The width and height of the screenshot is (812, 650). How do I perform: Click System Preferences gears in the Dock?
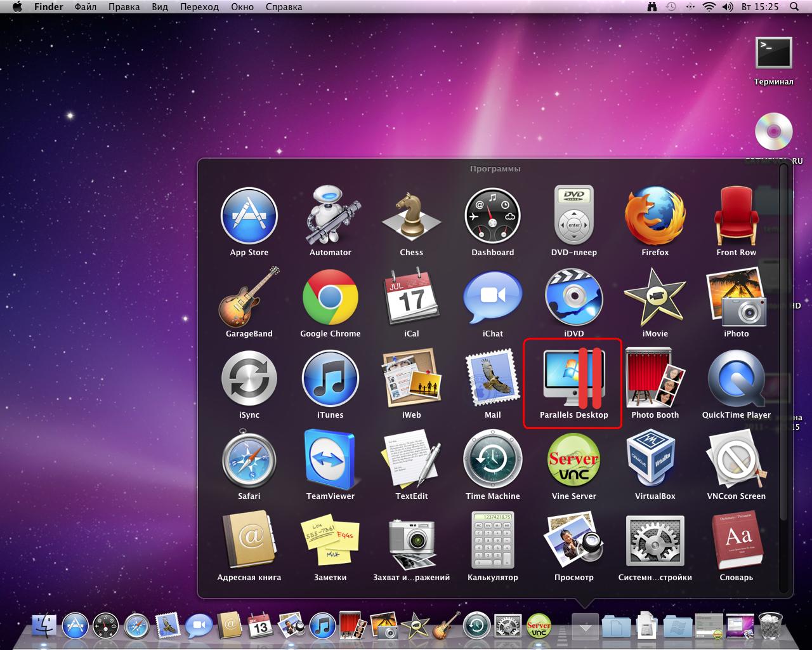(507, 627)
